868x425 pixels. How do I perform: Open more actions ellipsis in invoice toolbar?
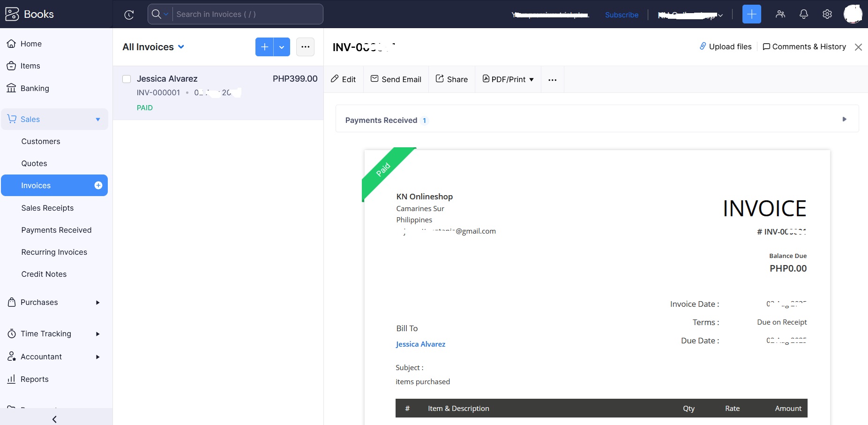[x=552, y=80]
